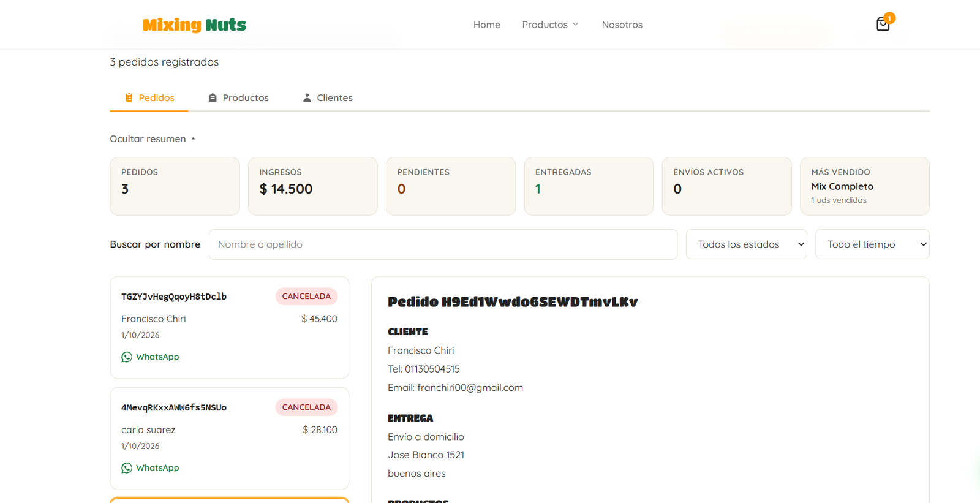Open the Todo el tiempo dropdown
The image size is (980, 503).
(872, 244)
